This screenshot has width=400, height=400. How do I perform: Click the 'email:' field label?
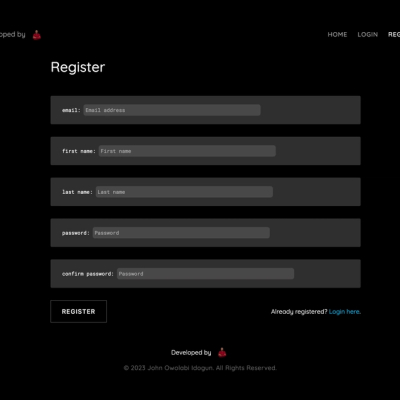(71, 110)
